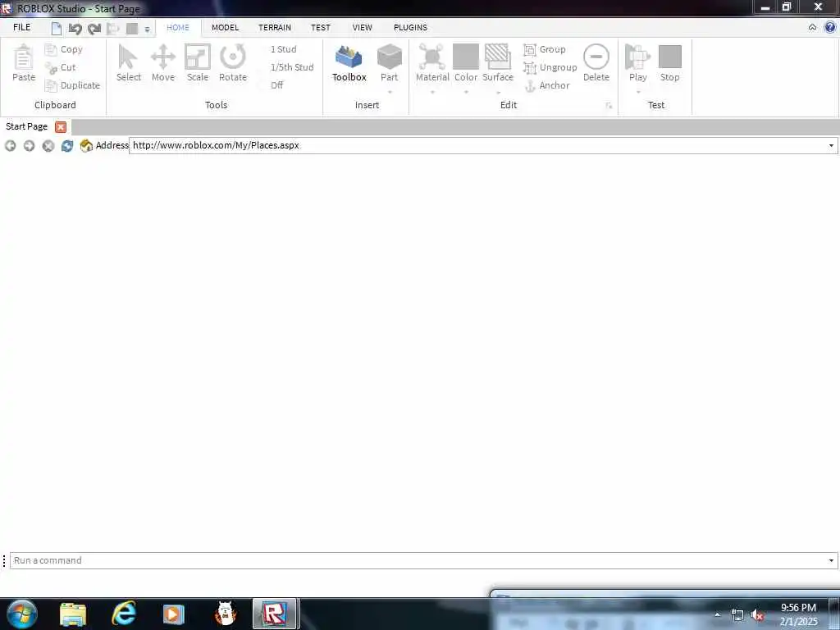840x630 pixels.
Task: Open Windows Media Player from the taskbar
Action: 173,614
